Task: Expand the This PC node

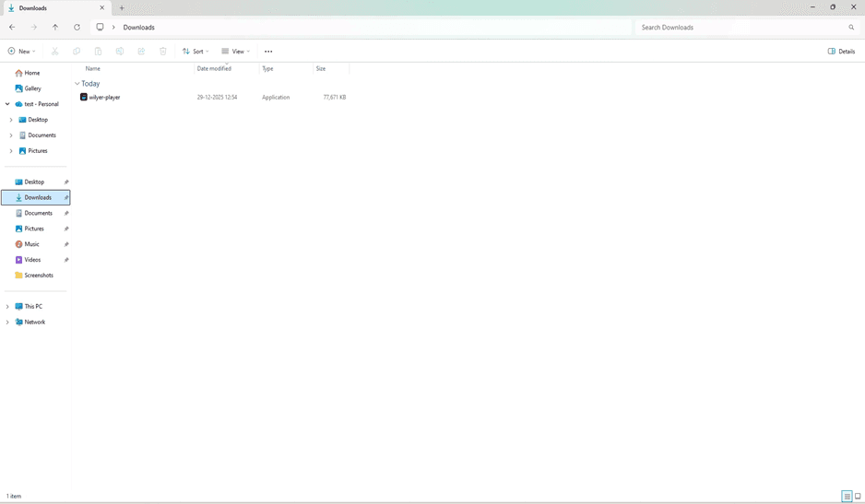Action: [x=7, y=307]
